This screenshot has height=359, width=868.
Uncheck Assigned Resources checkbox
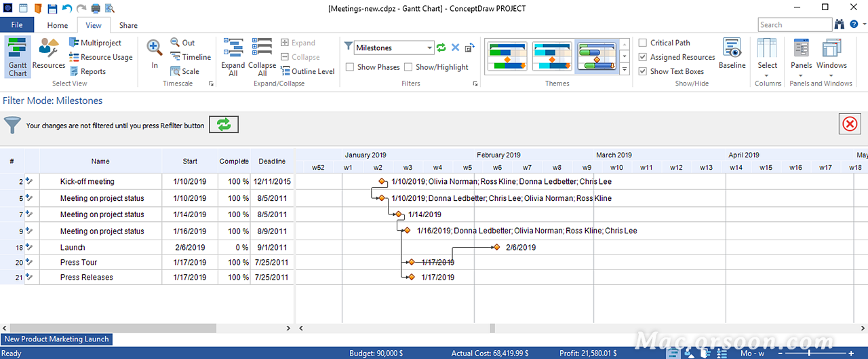pos(643,57)
